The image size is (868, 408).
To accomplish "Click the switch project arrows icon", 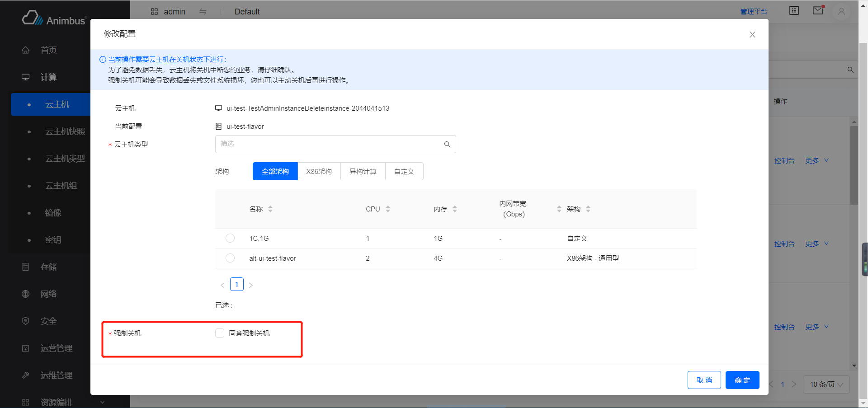I will (x=203, y=12).
